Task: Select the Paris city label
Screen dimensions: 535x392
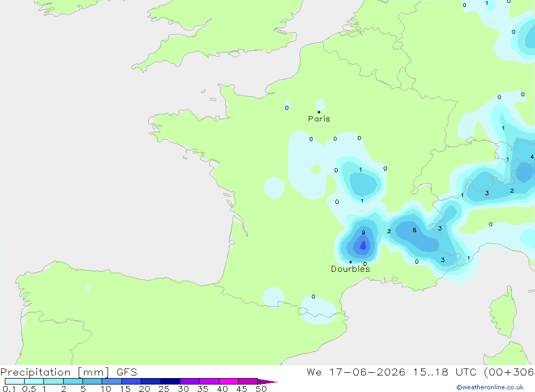Action: [x=319, y=119]
